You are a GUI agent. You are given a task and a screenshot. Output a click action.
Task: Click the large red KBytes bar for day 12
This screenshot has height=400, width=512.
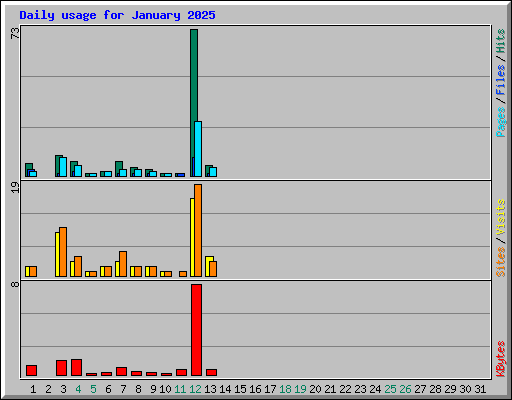196,330
